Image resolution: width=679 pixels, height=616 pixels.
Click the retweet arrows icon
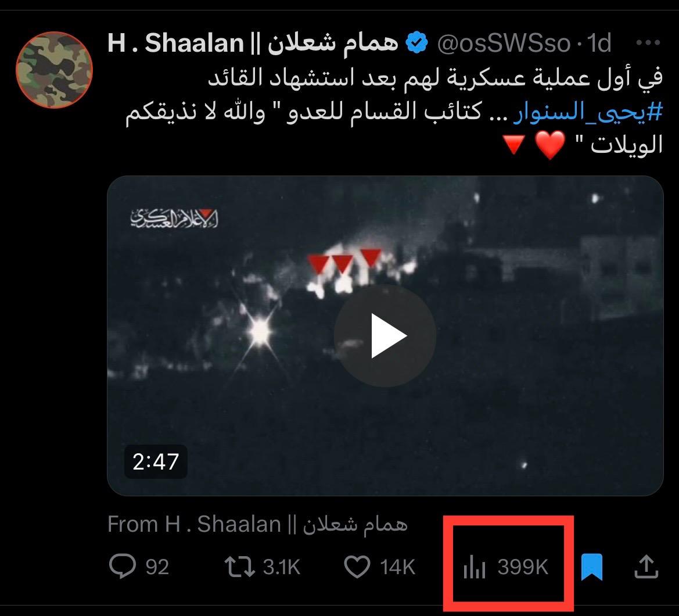coord(239,567)
